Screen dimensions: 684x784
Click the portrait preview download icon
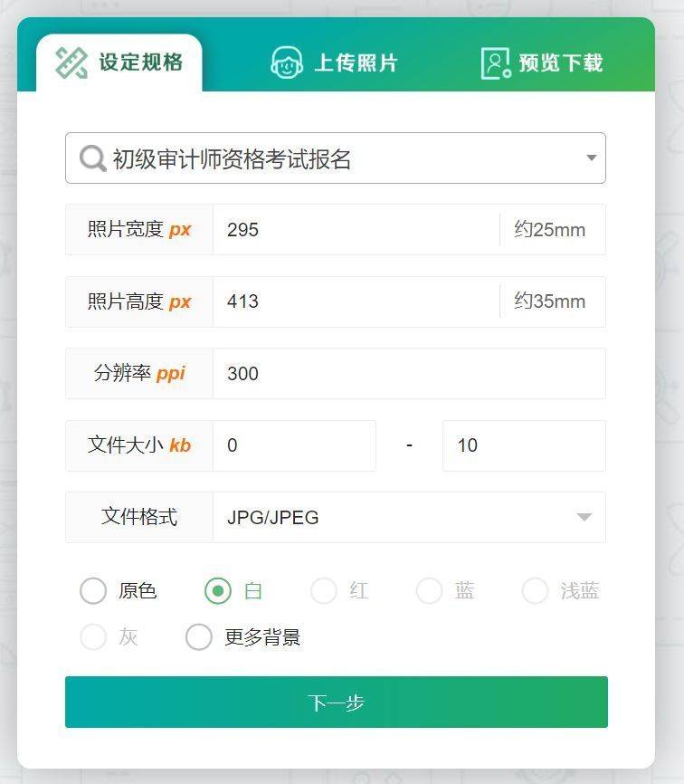tap(496, 63)
